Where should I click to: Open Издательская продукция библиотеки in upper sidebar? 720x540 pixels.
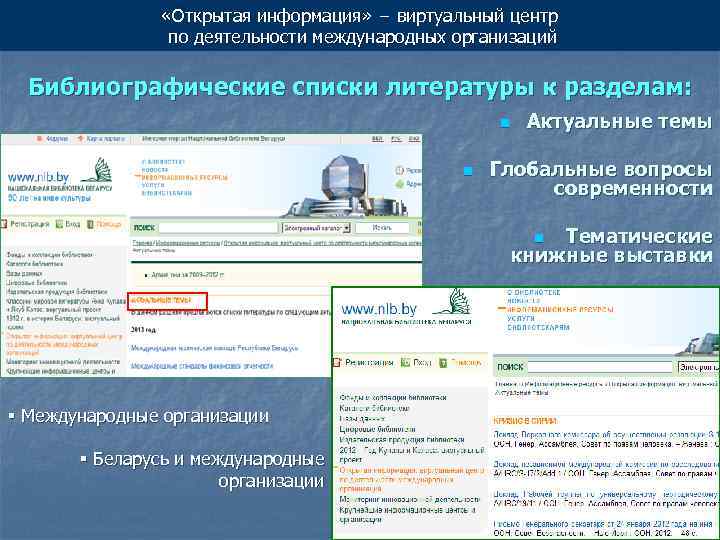[57, 292]
